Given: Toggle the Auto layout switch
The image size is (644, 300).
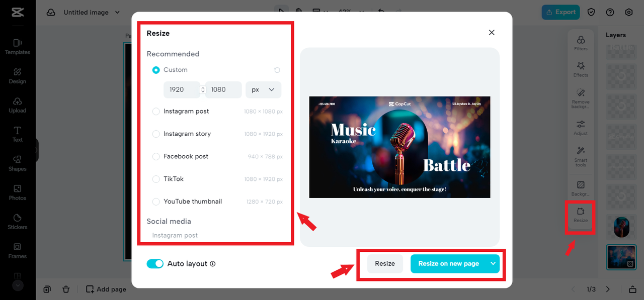Looking at the screenshot, I should point(155,264).
